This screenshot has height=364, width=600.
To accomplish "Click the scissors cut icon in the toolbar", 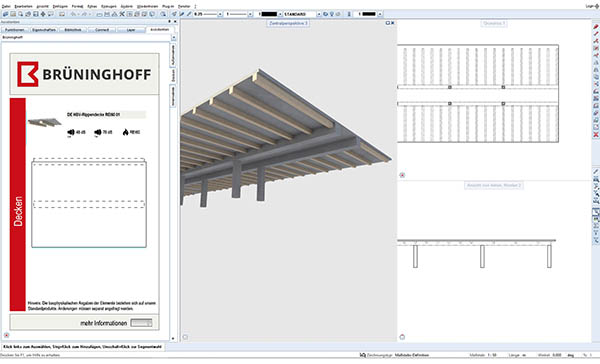I will click(x=122, y=14).
